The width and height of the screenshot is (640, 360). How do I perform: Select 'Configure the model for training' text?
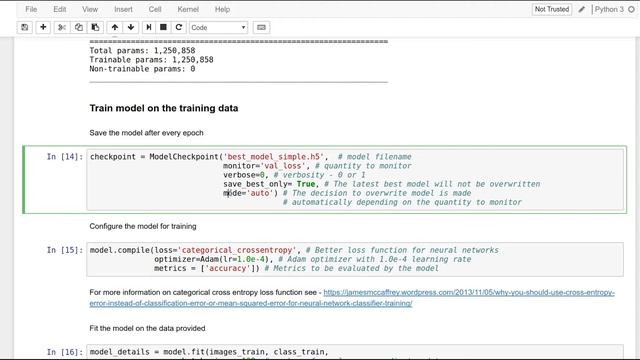point(143,226)
